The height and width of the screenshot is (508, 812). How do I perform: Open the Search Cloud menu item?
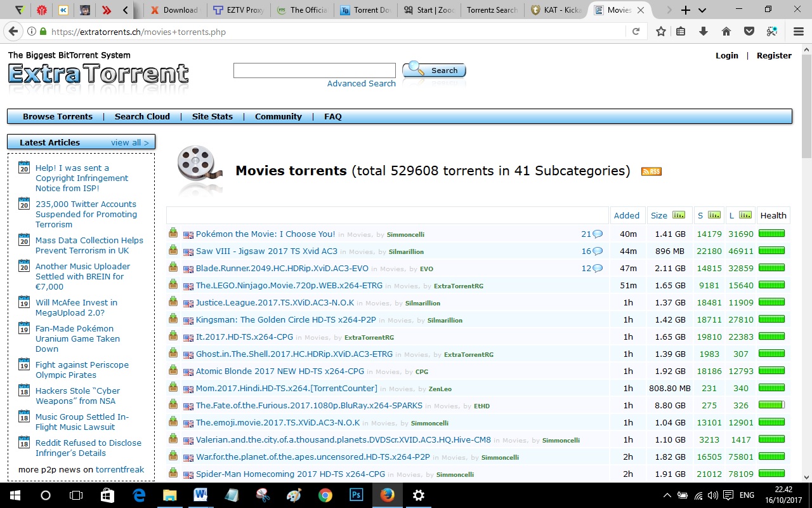(x=142, y=117)
